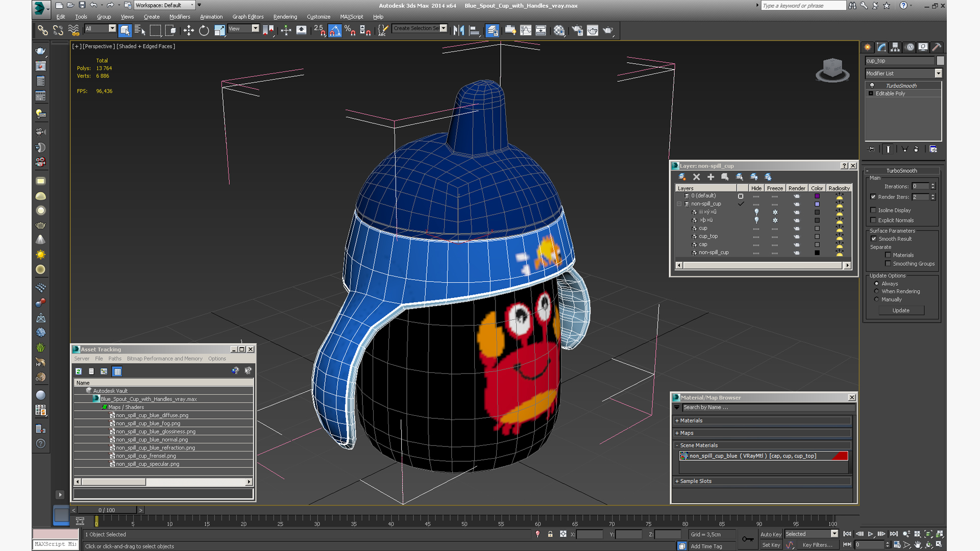
Task: Open the Curve Editor from the toolbar
Action: coord(526,31)
